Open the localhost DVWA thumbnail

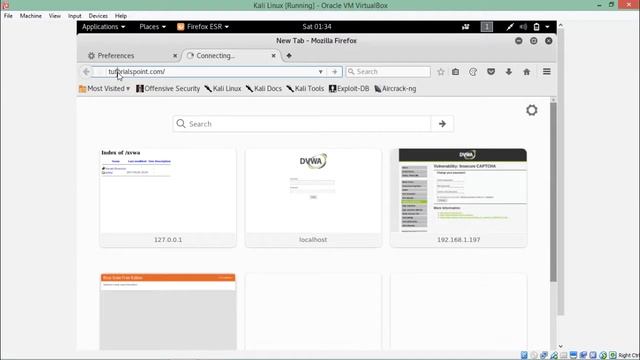tap(313, 198)
